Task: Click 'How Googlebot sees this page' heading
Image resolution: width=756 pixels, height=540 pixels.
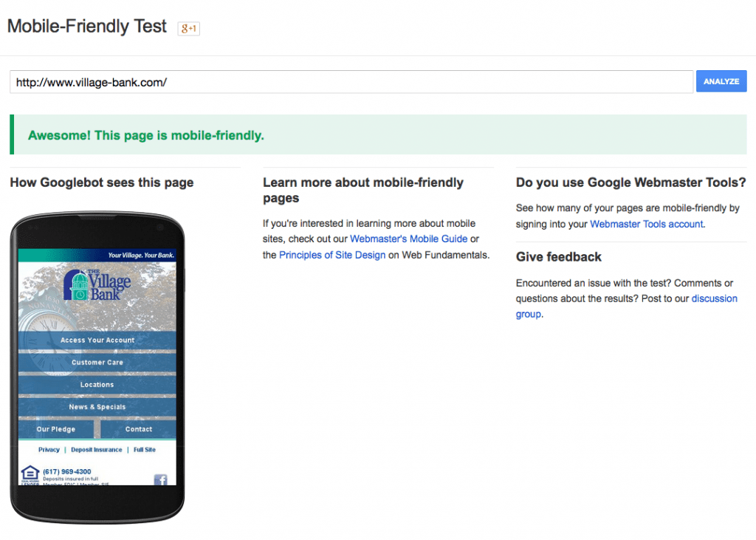Action: coord(102,182)
